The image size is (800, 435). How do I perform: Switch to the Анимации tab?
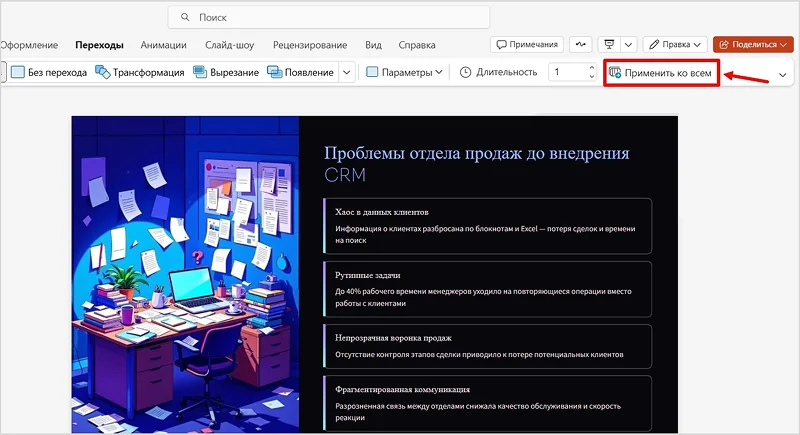pos(163,45)
